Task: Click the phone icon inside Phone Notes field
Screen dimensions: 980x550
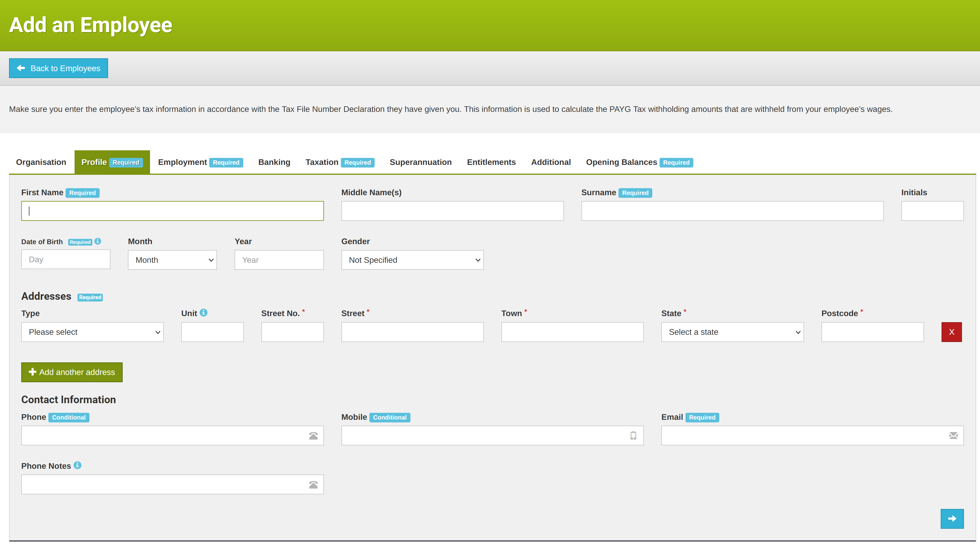Action: [x=313, y=484]
